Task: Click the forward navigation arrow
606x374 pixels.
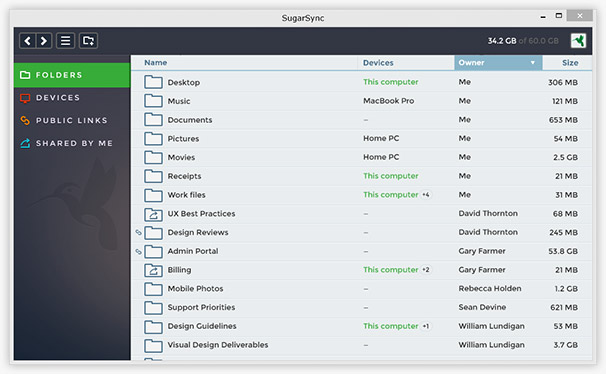Action: point(44,41)
